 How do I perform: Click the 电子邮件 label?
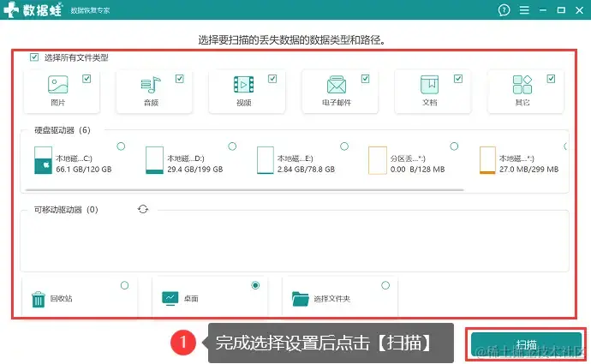(337, 103)
